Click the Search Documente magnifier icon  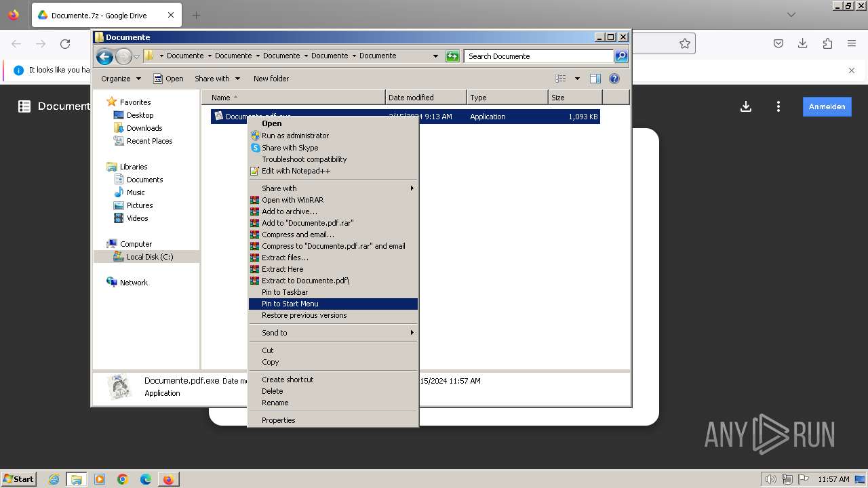620,56
